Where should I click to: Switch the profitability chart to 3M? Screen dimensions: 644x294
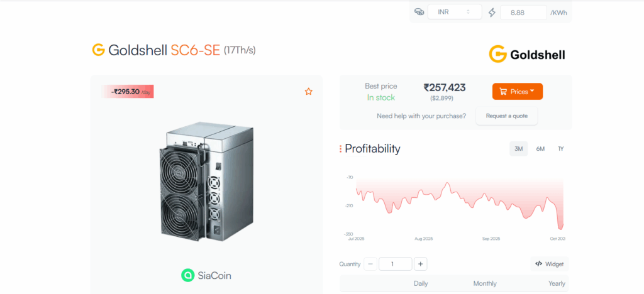[518, 149]
